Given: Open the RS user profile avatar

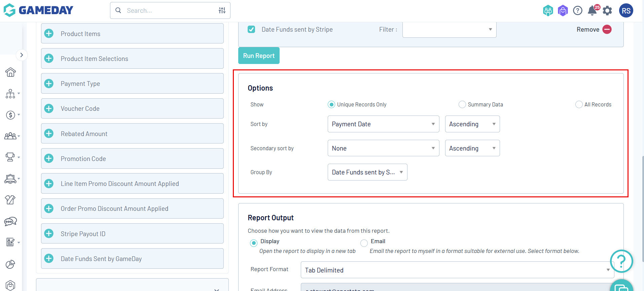Looking at the screenshot, I should click(626, 11).
